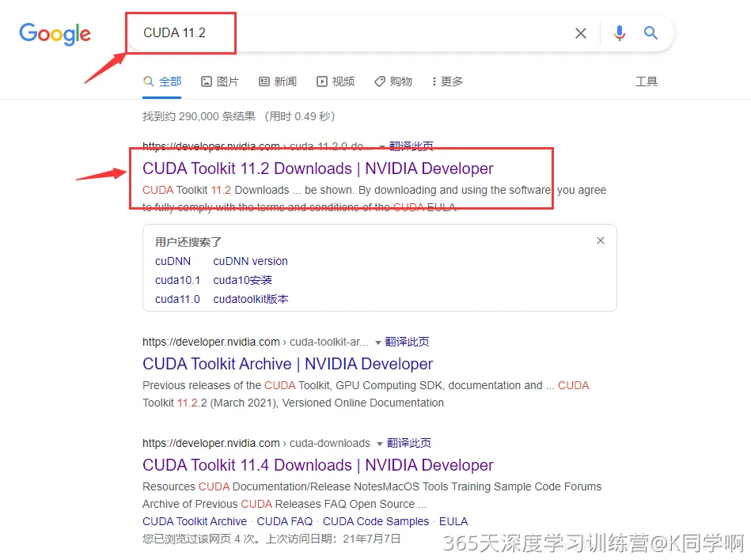Switch to the 图片 tab
The height and width of the screenshot is (560, 751).
coord(220,81)
